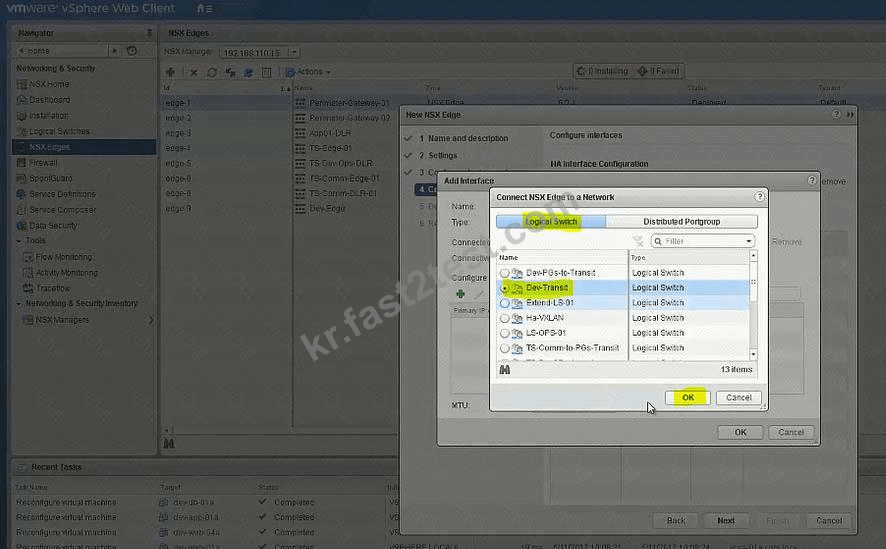The width and height of the screenshot is (886, 549).
Task: Select the TS-Comm-to-PGs-Transit radio button
Action: 505,348
